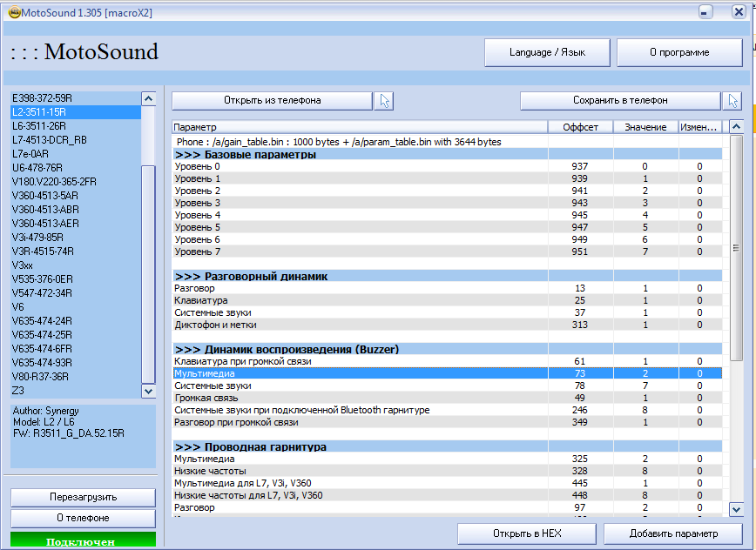Select firmware L7e-0AR
This screenshot has height=550, width=756.
point(76,154)
